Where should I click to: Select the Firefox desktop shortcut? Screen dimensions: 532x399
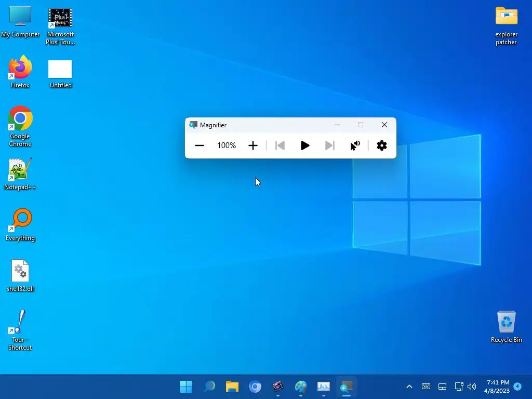(x=20, y=72)
